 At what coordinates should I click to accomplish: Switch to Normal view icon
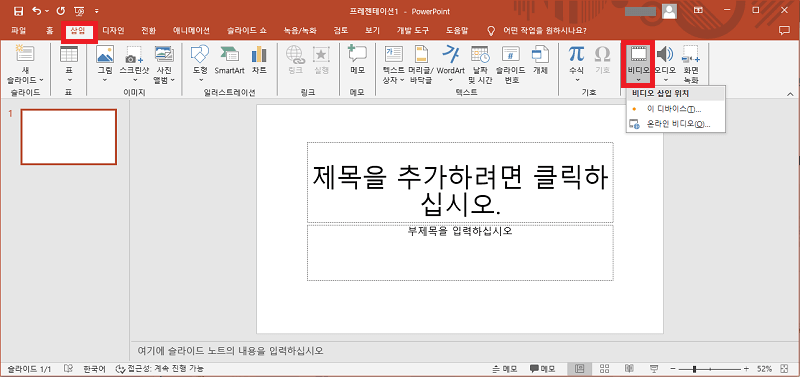click(579, 368)
